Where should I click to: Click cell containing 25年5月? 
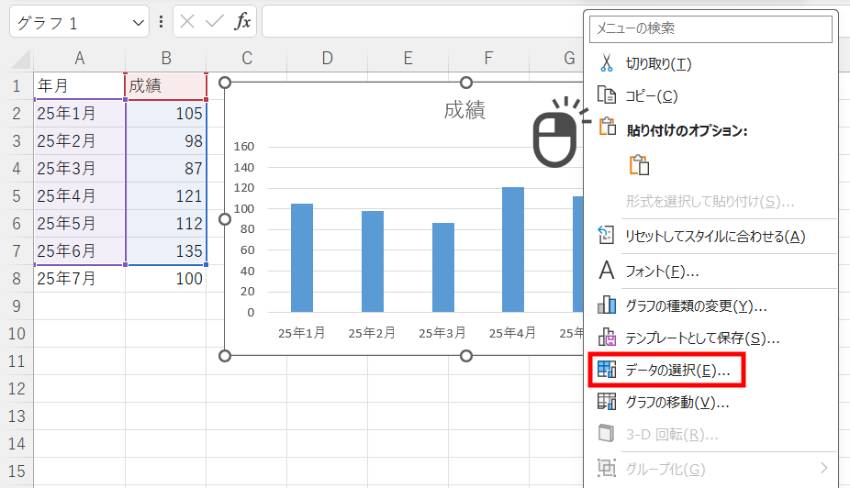pos(79,223)
